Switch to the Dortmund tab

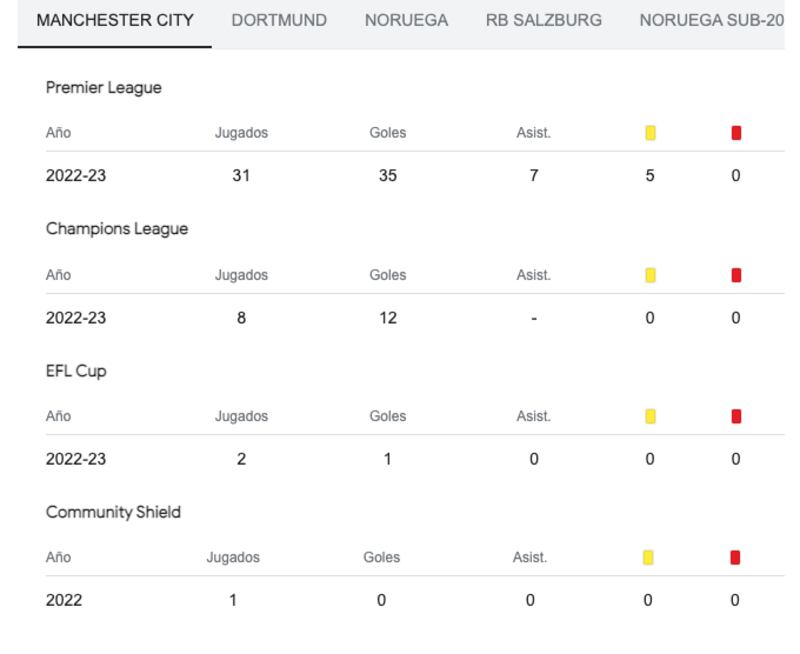(x=279, y=20)
